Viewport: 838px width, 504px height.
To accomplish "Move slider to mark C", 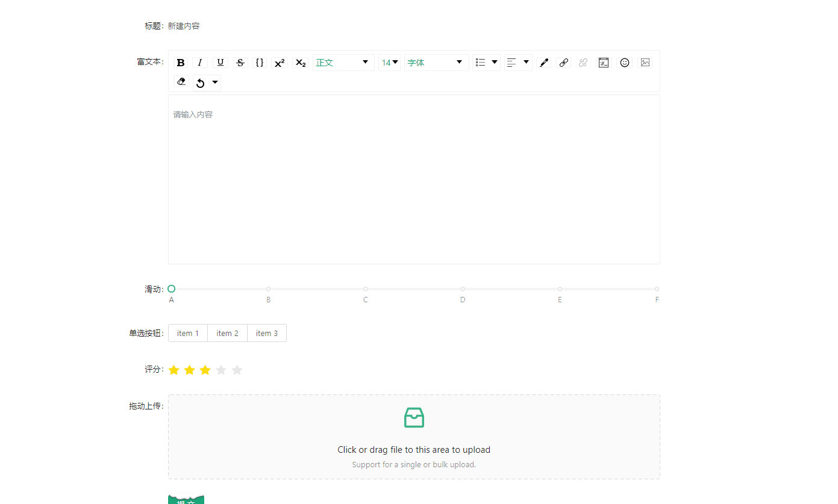I will (366, 289).
